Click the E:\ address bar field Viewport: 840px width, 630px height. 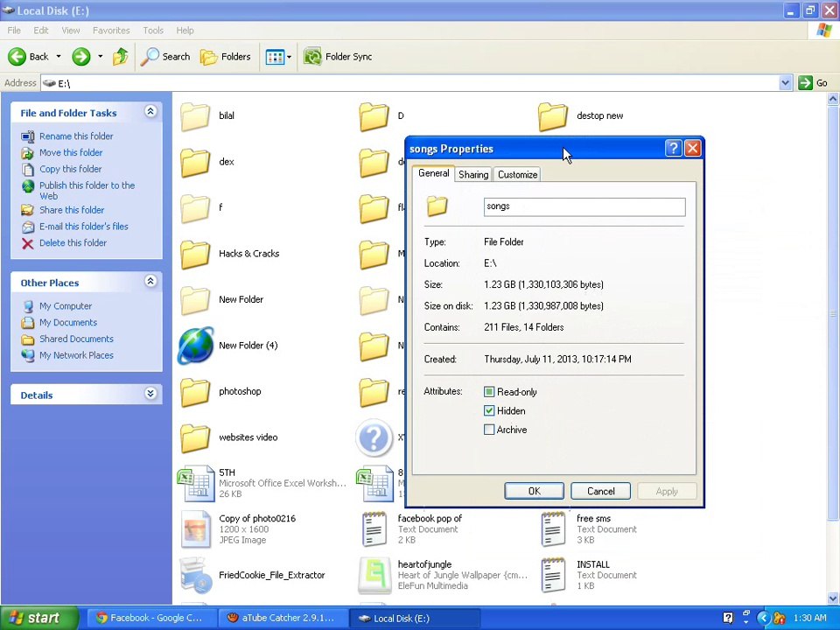409,83
